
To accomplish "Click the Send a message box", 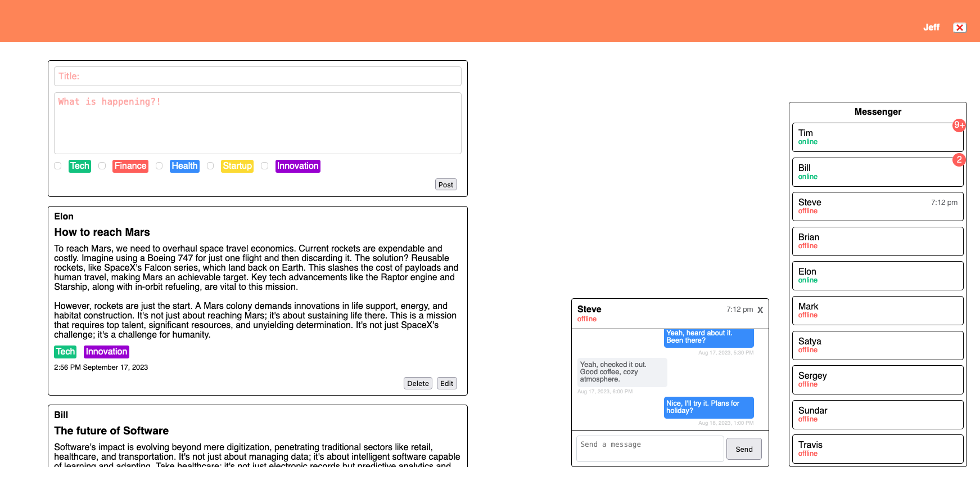I will (649, 448).
